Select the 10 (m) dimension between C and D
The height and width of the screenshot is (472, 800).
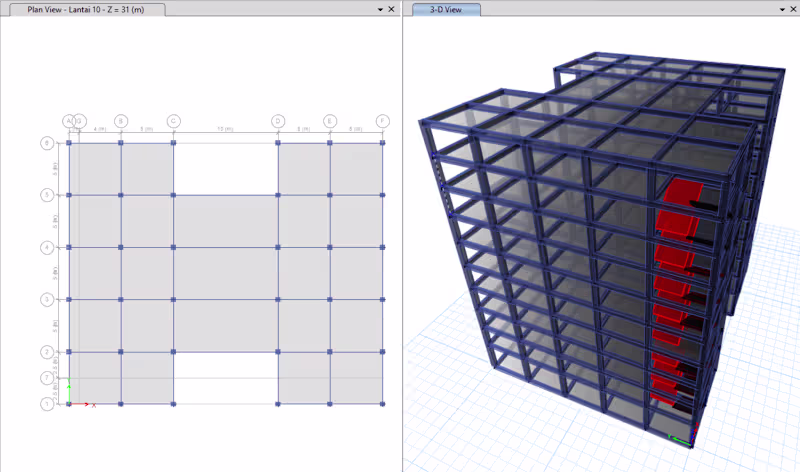225,129
